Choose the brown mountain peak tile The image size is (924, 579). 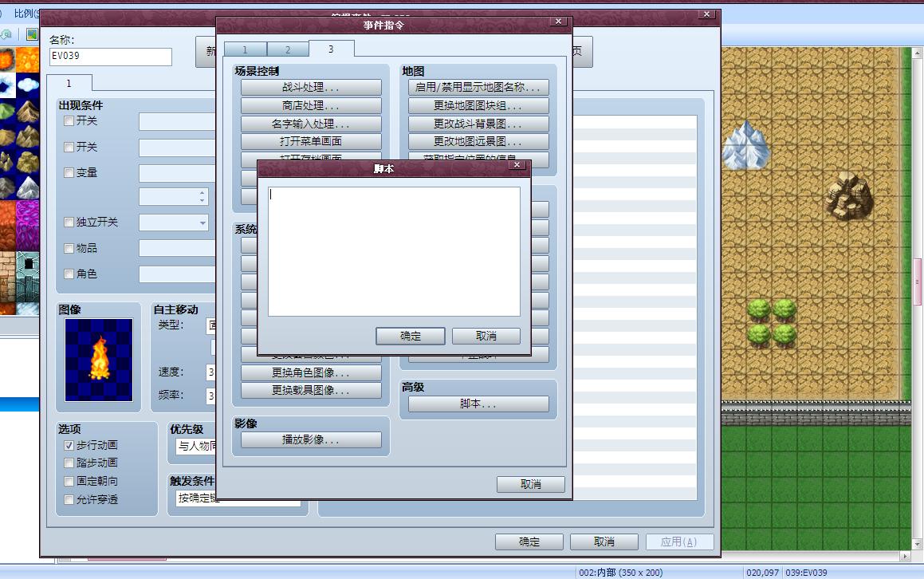(28, 110)
